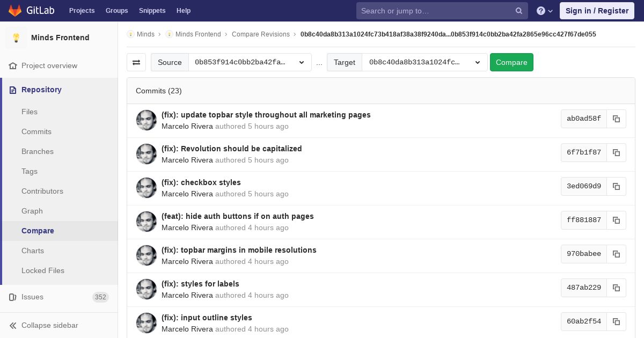Click Compare Revisions breadcrumb link
The width and height of the screenshot is (644, 338).
click(261, 34)
